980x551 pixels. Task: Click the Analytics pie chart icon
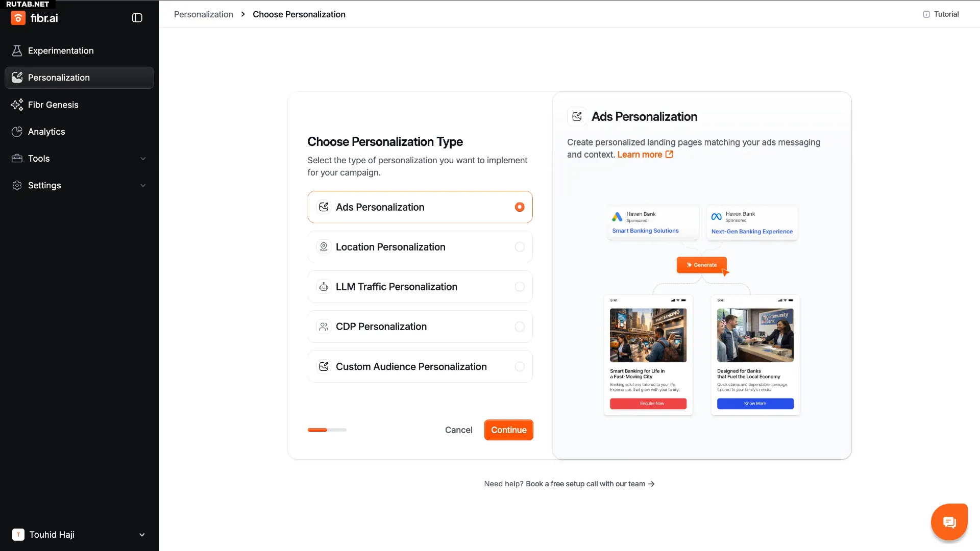17,132
